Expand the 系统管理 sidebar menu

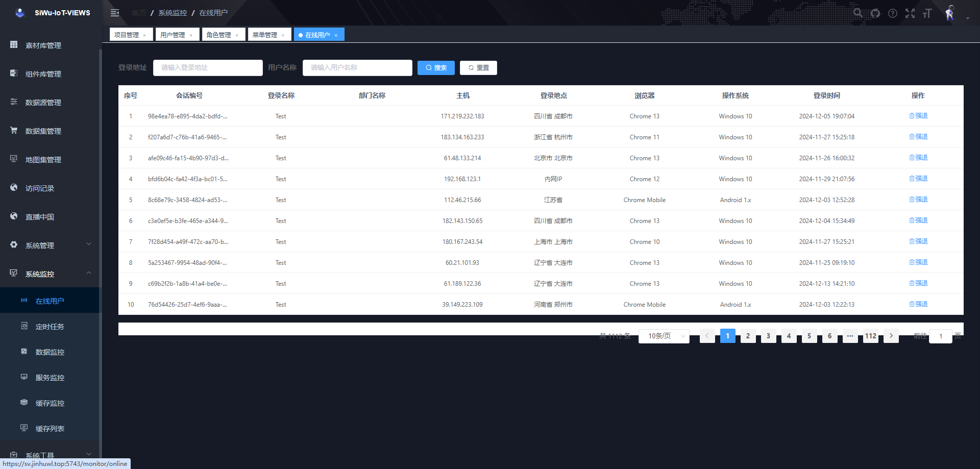pyautogui.click(x=50, y=245)
